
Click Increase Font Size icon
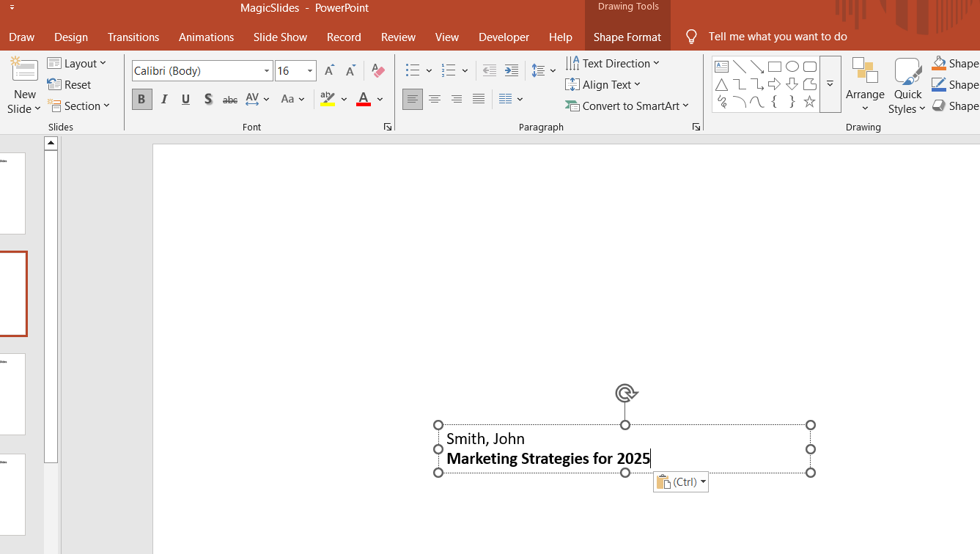pyautogui.click(x=329, y=70)
